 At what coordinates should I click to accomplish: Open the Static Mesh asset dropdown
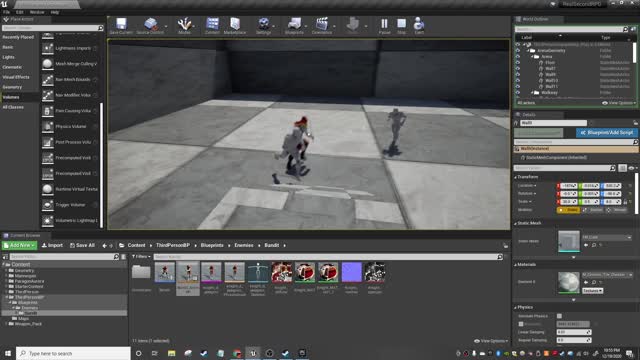coord(607,237)
